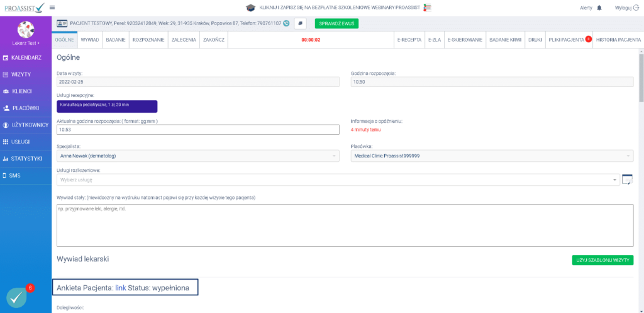Click the edit icon beside Usługi rozliczeniowe
The height and width of the screenshot is (313, 644).
point(626,179)
